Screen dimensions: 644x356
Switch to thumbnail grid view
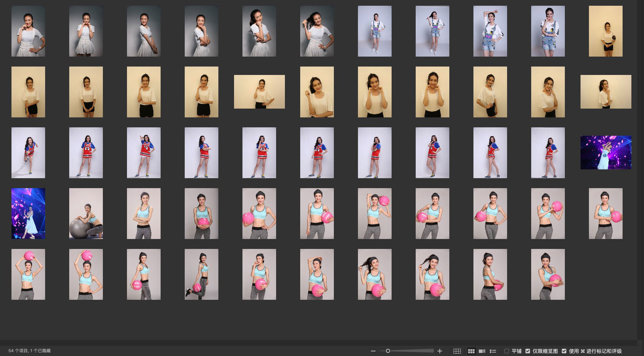(471, 351)
